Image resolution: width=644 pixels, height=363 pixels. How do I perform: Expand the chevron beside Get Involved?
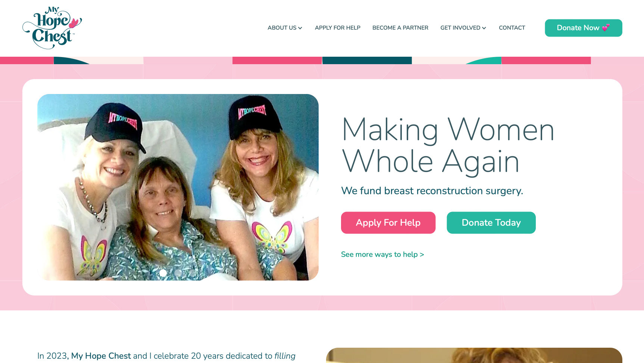coord(484,28)
